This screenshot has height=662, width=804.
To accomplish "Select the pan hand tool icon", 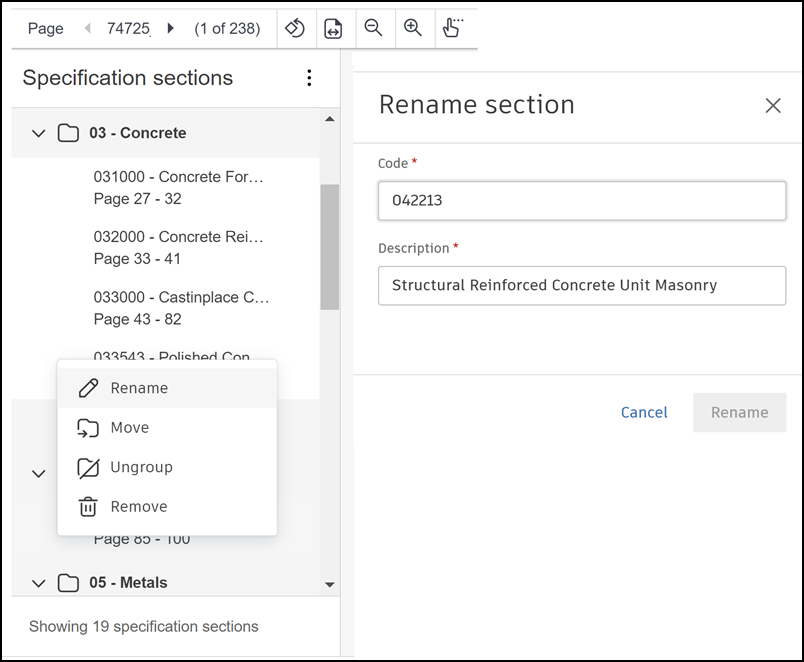I will 452,28.
